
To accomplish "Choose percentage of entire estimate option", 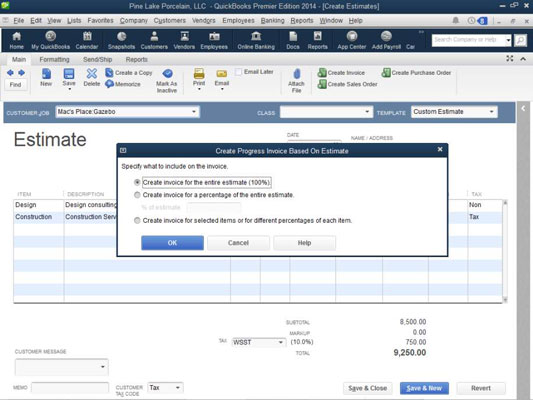I will pos(137,195).
